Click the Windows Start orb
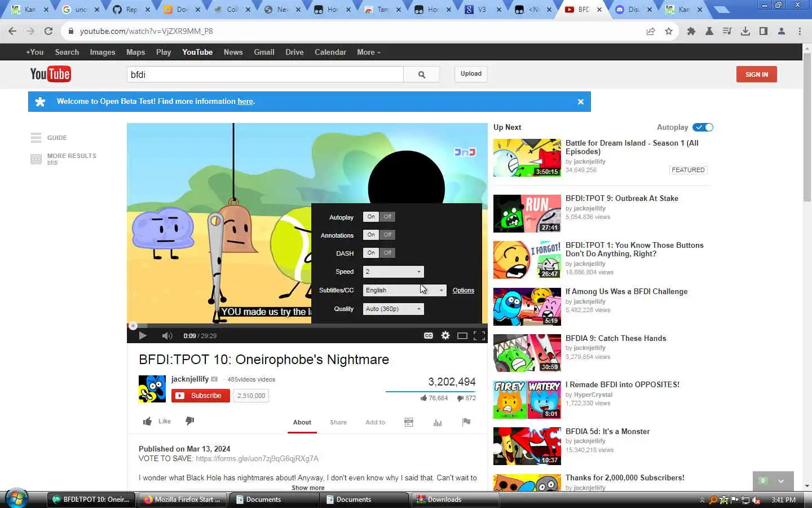Viewport: 812px width, 508px height. 17,499
